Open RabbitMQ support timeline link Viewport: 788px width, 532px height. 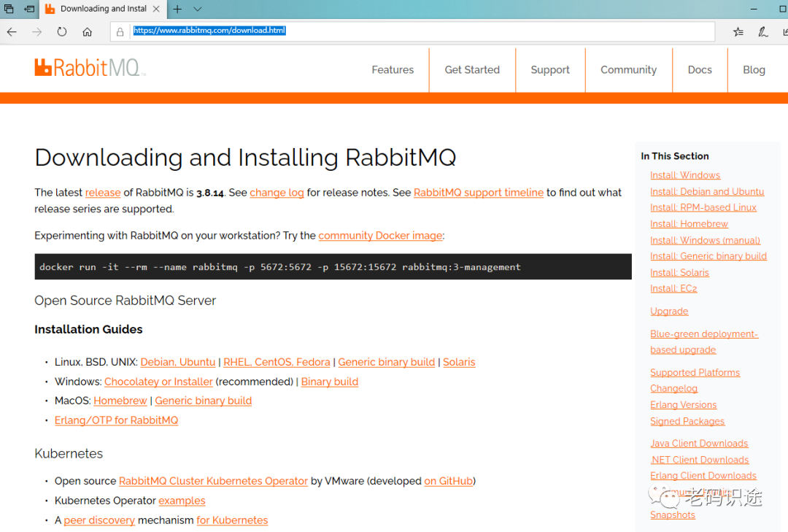[x=479, y=193]
